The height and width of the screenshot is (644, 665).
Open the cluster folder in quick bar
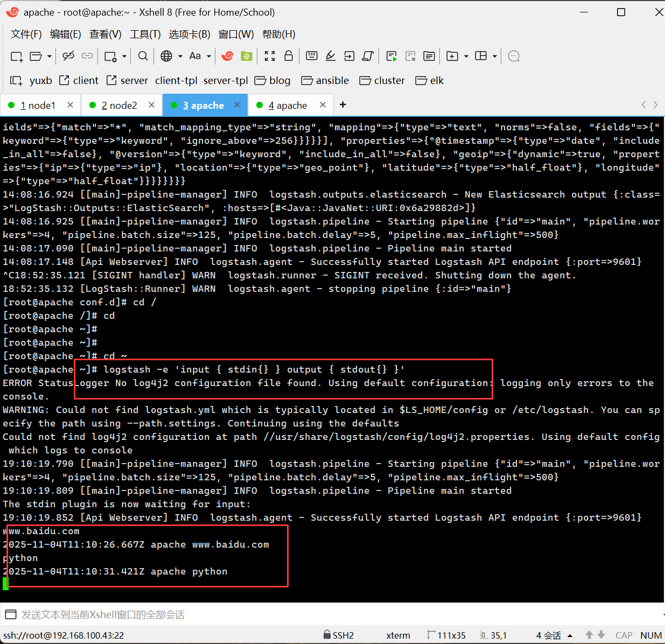pyautogui.click(x=382, y=81)
